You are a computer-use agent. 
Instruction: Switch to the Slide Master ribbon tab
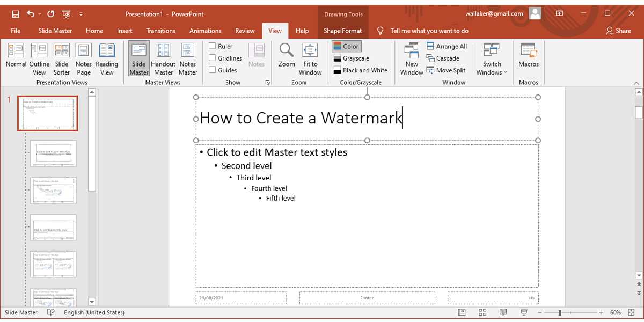click(55, 31)
